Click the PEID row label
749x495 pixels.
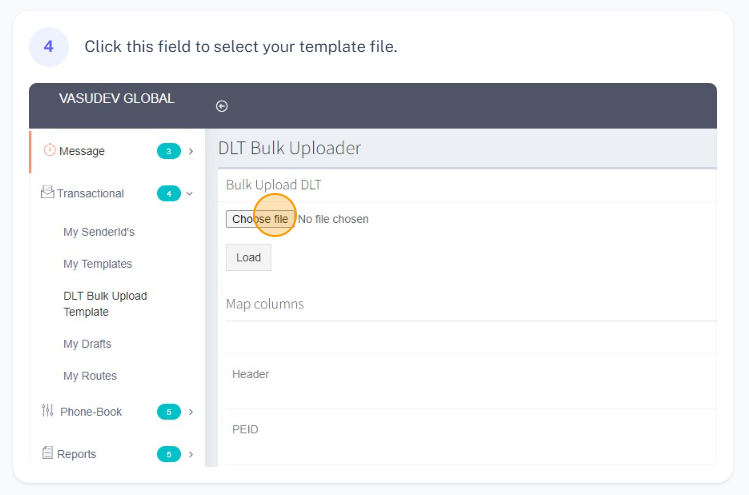coord(245,429)
